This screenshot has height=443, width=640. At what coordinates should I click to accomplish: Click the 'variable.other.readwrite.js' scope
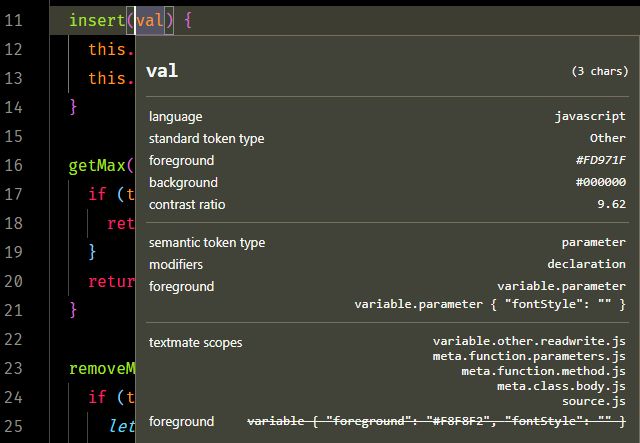coord(529,341)
